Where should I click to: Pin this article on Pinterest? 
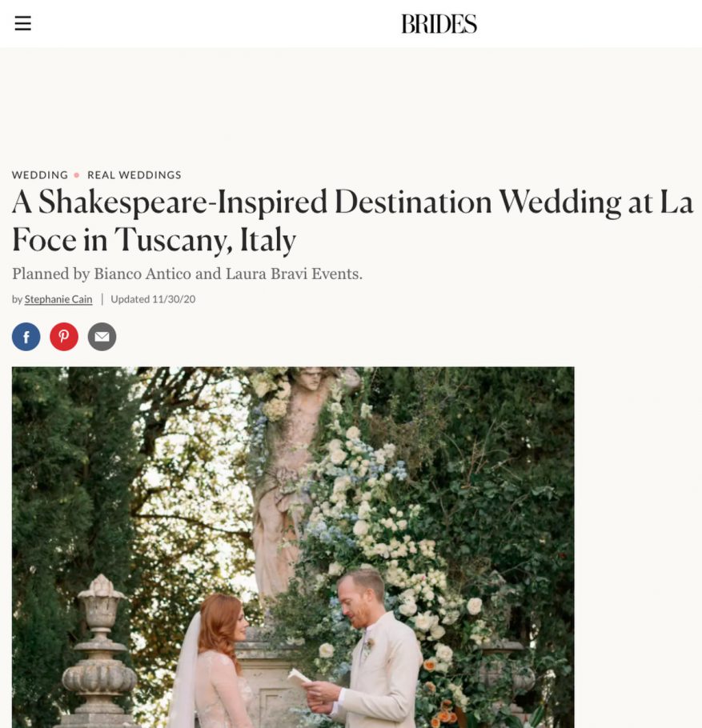tap(64, 337)
